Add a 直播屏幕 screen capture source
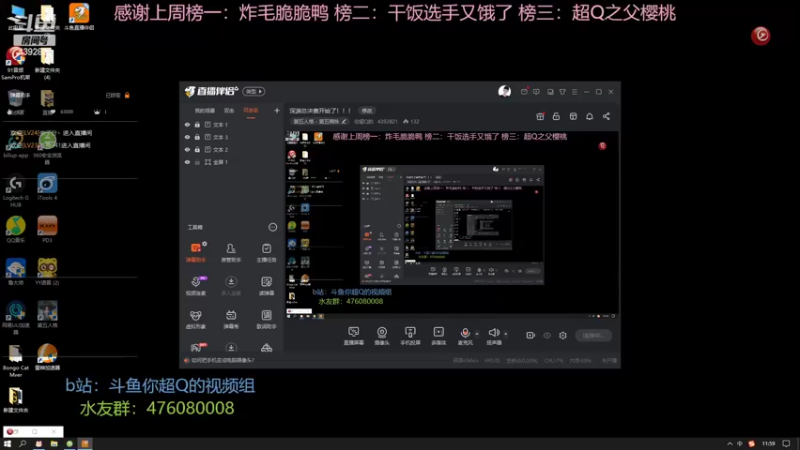This screenshot has height=450, width=800. click(354, 336)
